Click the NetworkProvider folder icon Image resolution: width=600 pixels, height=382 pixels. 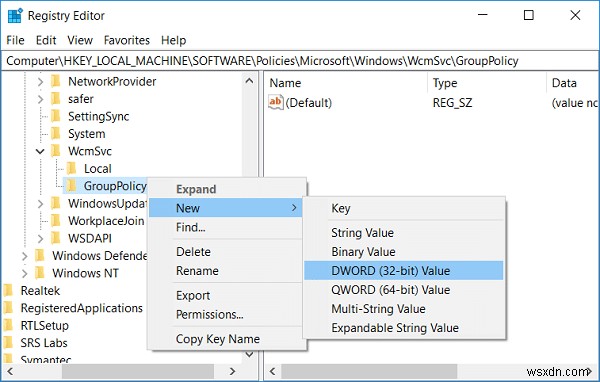[56, 81]
